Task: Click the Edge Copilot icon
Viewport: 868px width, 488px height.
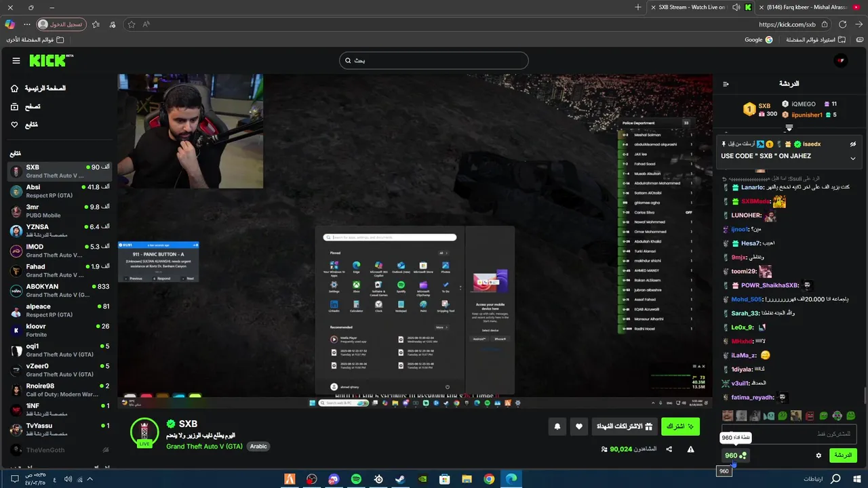Action: tap(9, 24)
